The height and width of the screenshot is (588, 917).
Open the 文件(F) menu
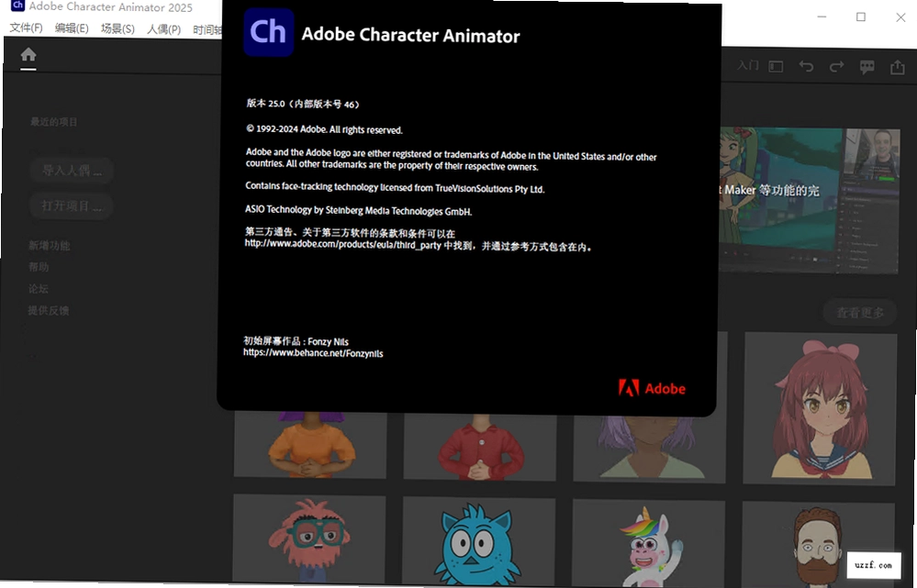tap(27, 28)
